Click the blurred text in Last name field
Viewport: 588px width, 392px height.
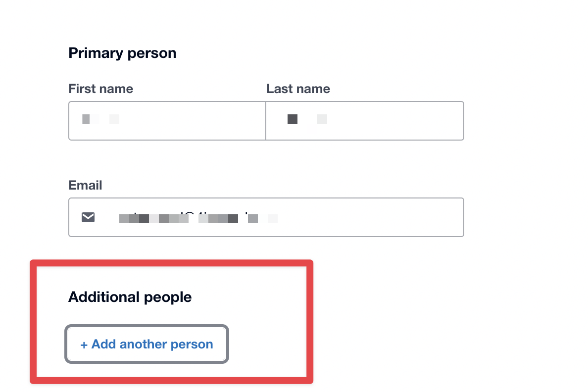coord(307,119)
